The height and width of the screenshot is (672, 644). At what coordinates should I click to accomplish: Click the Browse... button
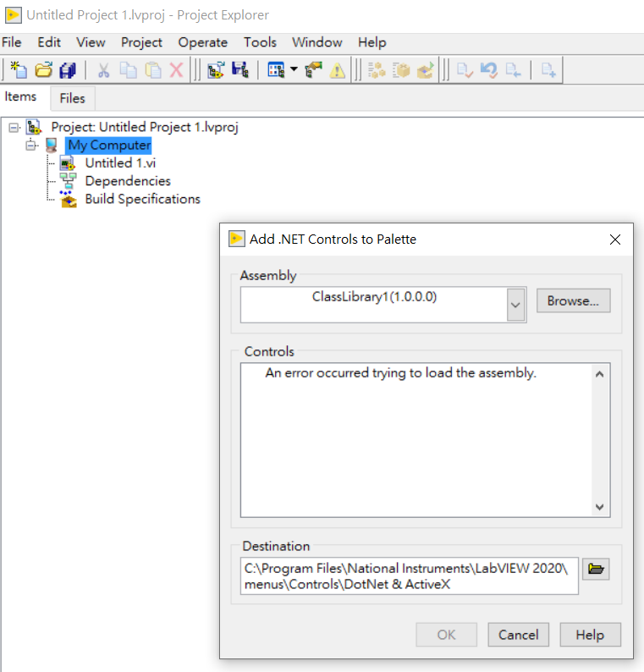(x=573, y=300)
